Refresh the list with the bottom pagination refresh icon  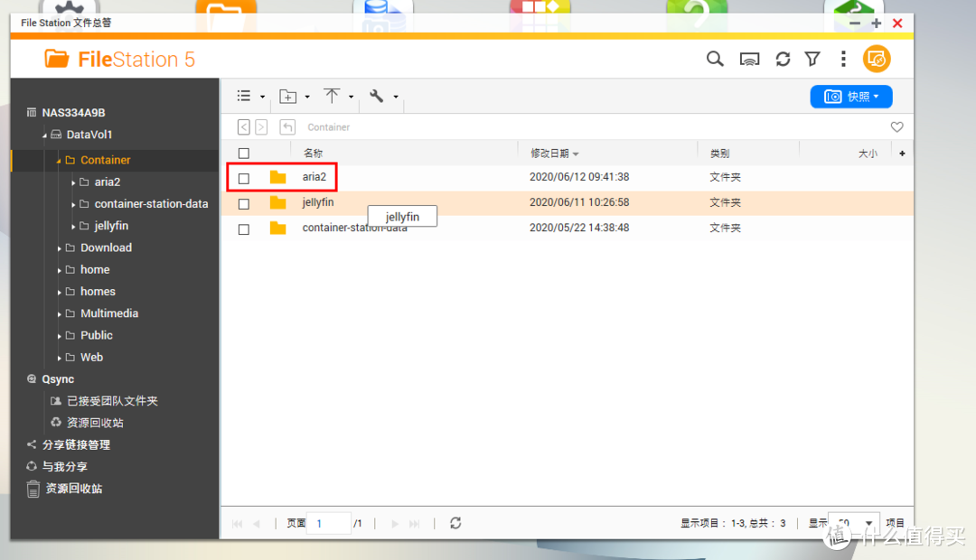(x=455, y=523)
